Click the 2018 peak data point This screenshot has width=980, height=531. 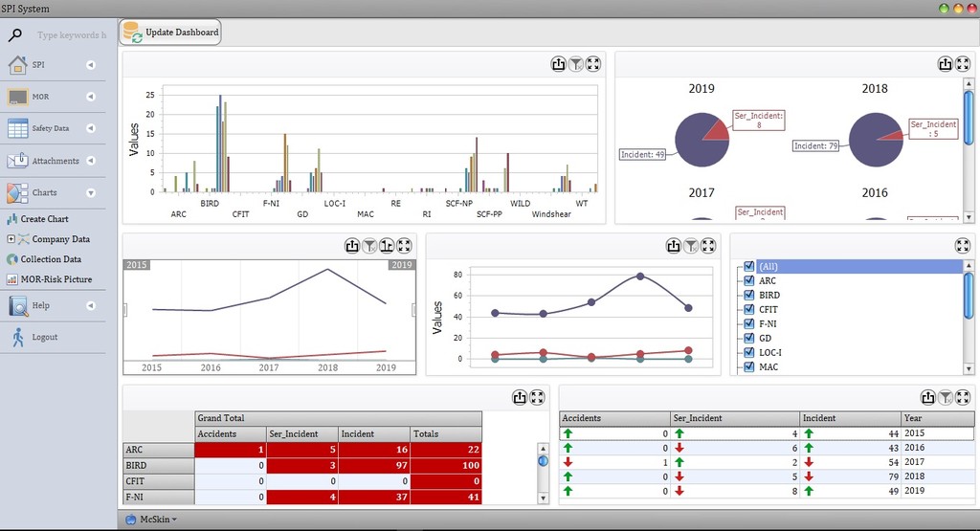[x=640, y=277]
